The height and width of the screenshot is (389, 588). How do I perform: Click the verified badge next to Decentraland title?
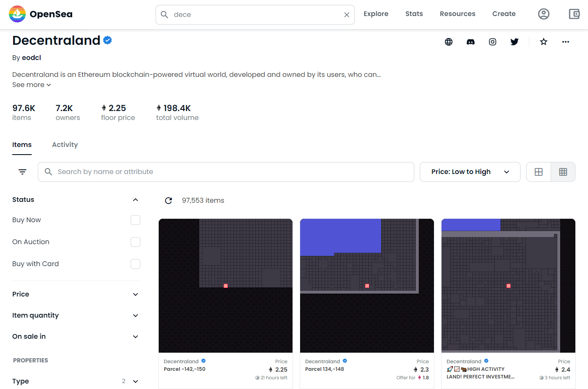pyautogui.click(x=108, y=40)
